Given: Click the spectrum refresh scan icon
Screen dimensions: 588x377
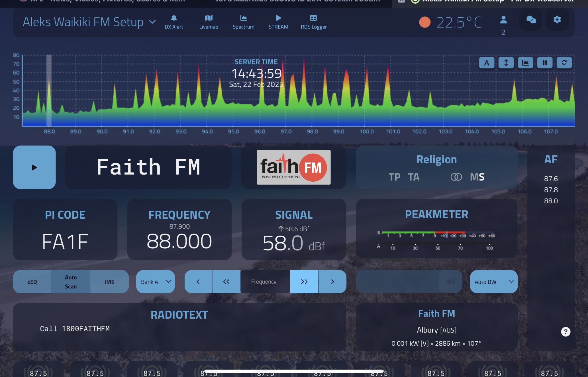Looking at the screenshot, I should point(564,63).
